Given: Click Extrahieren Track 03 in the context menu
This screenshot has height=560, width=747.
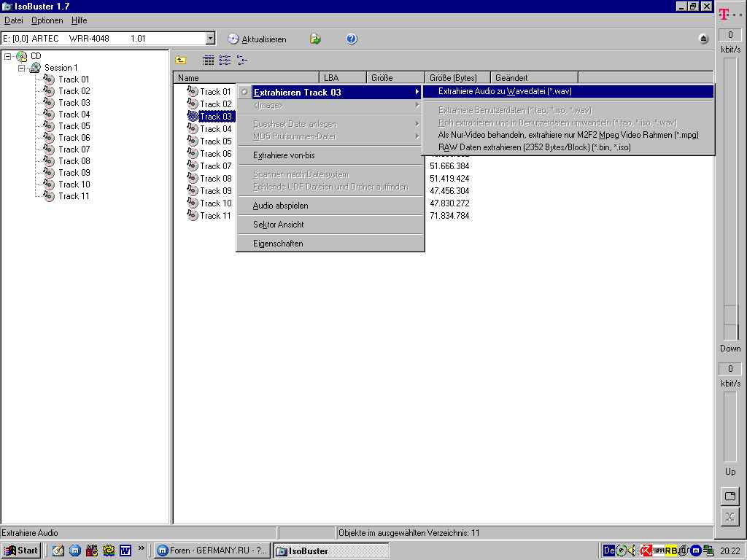Looking at the screenshot, I should (330, 92).
